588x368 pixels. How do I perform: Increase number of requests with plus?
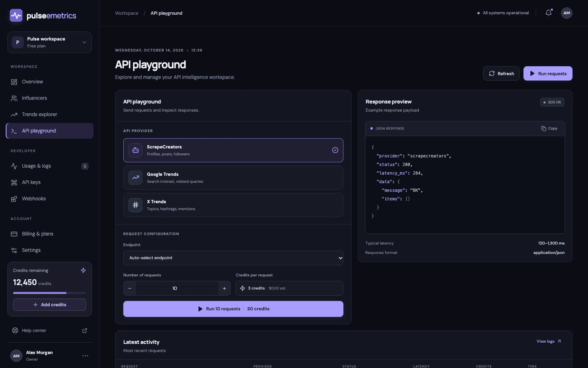click(224, 288)
